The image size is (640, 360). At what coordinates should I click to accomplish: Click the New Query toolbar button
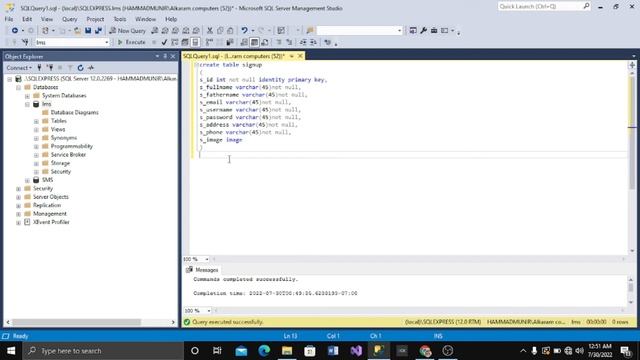(127, 31)
